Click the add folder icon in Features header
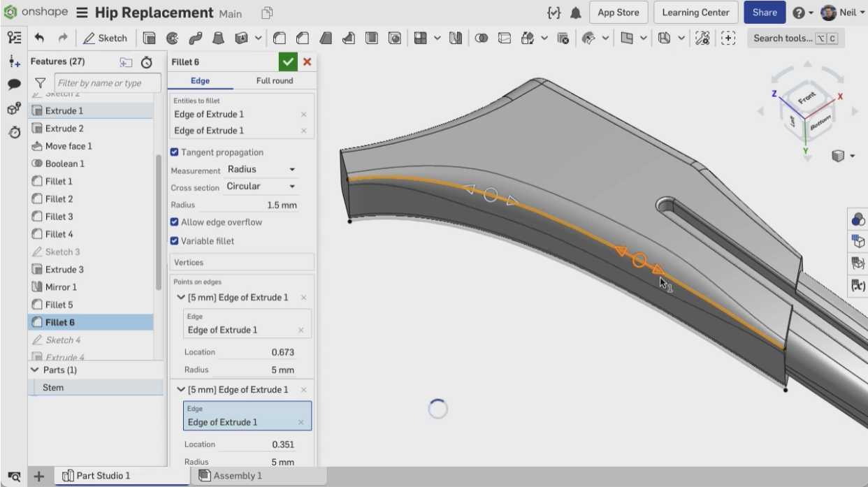 pyautogui.click(x=126, y=62)
